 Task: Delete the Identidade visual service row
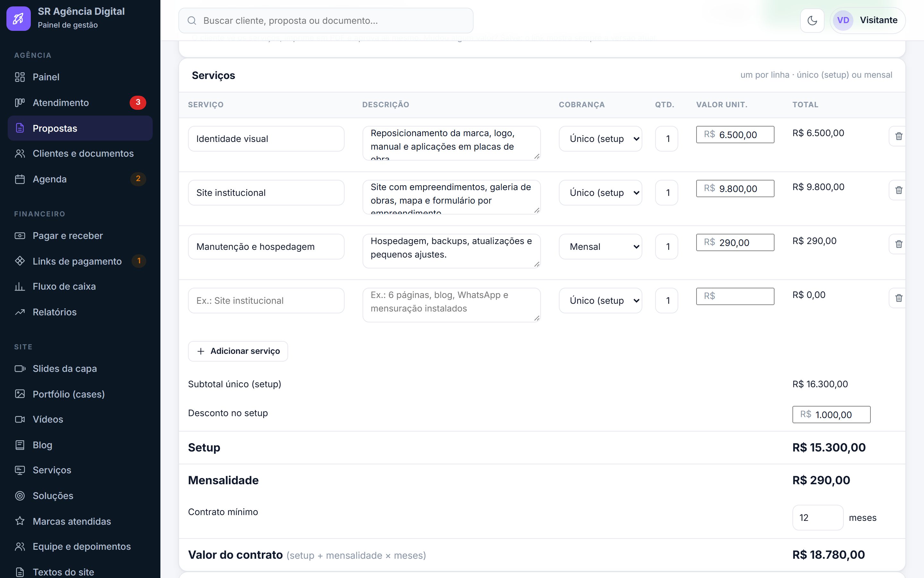tap(898, 136)
